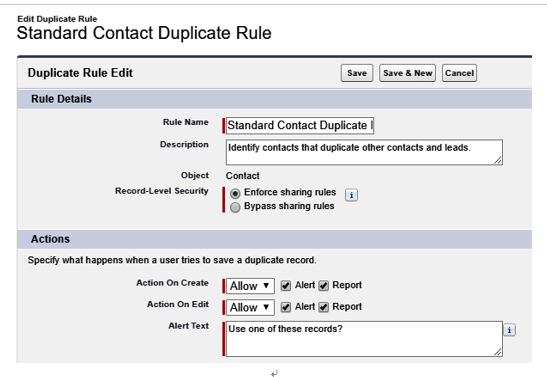Select Bypass sharing rules radio button
Viewport: 547px width, 377px height.
pyautogui.click(x=235, y=207)
